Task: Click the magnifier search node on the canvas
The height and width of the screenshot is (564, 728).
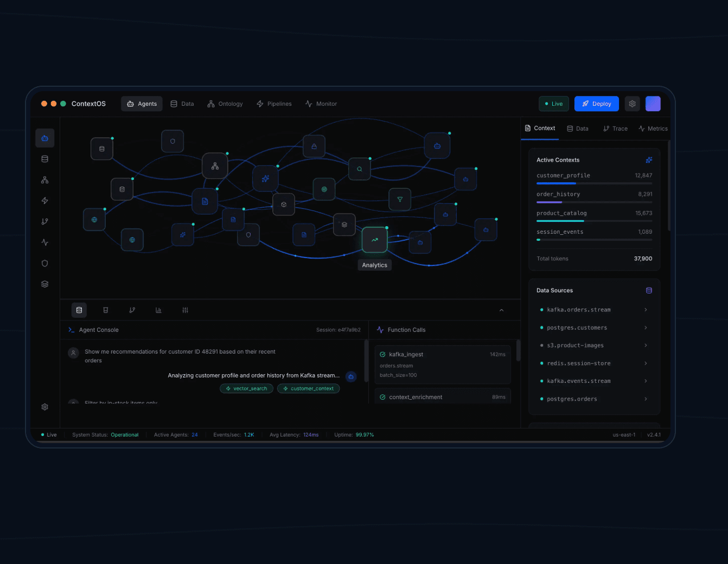Action: click(x=359, y=169)
